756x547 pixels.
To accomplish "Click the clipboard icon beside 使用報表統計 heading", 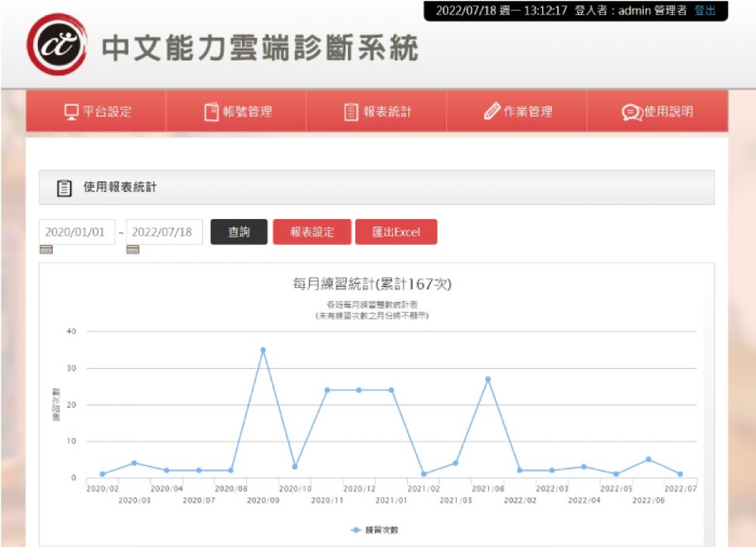I will pos(65,187).
